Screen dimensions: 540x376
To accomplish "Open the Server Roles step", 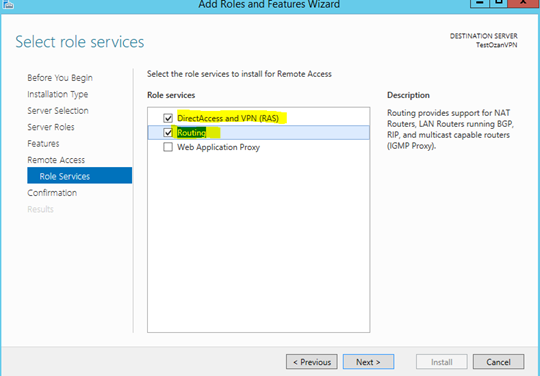I will click(51, 127).
